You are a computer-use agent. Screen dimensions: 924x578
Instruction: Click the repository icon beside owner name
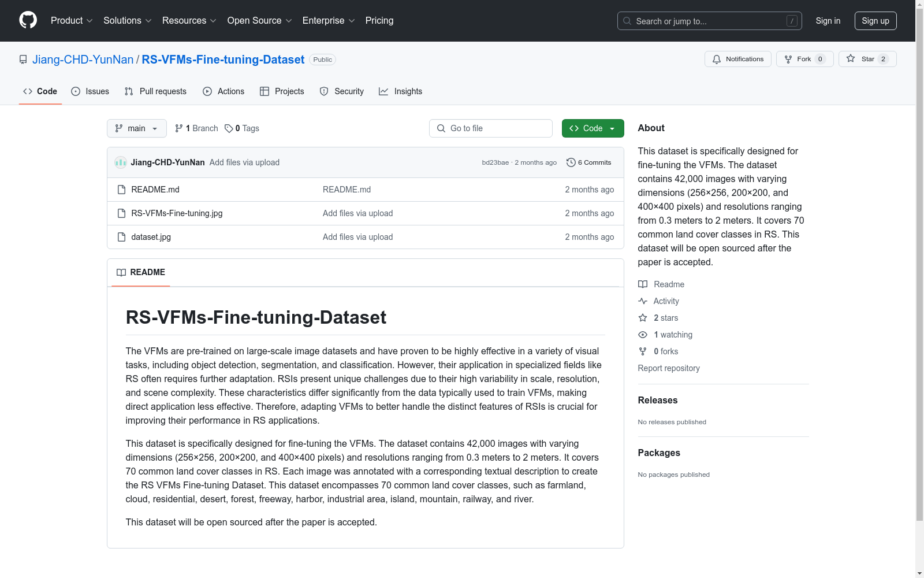tap(23, 60)
